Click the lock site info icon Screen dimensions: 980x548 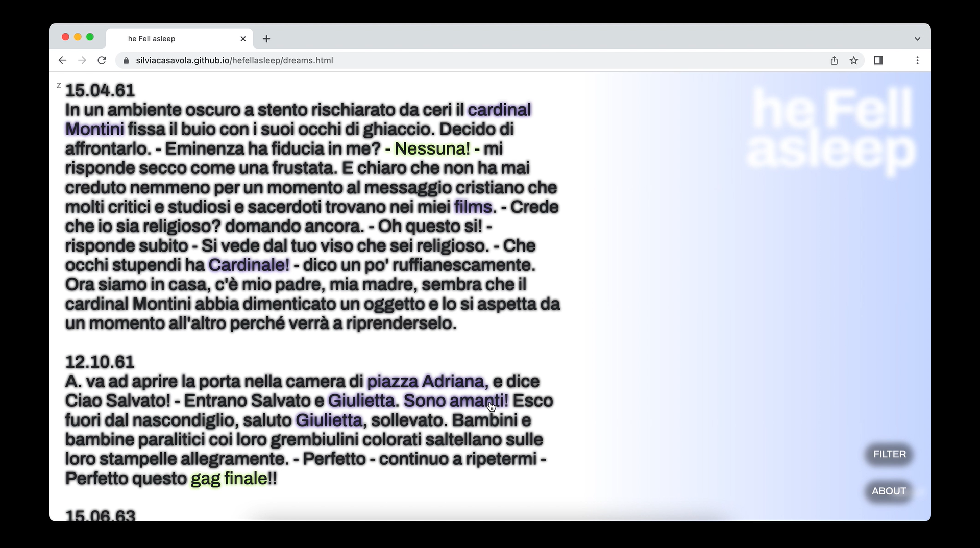coord(126,60)
